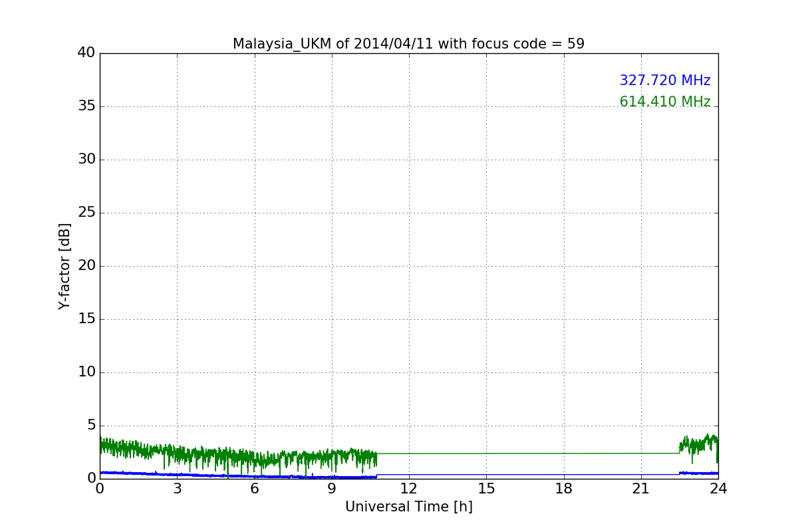
Task: Click the x-axis tick label '15'
Action: tap(486, 489)
